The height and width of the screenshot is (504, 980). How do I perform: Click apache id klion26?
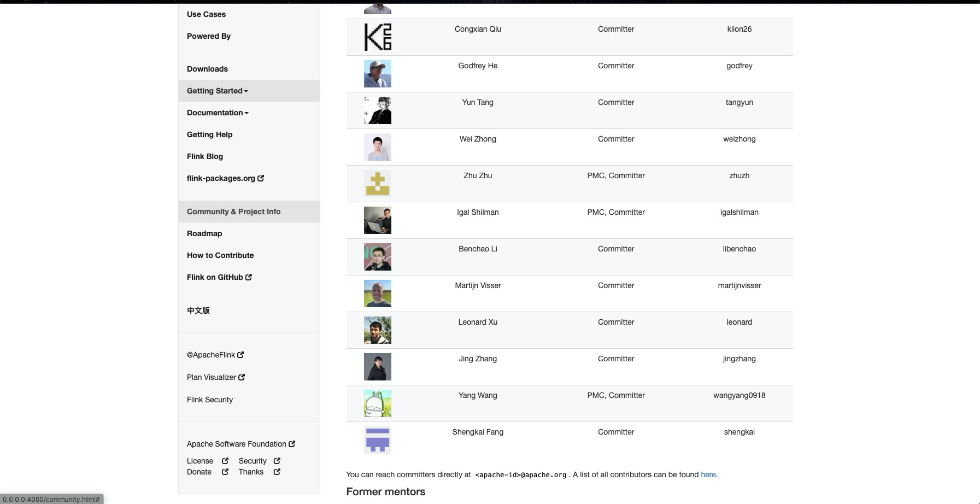[740, 29]
